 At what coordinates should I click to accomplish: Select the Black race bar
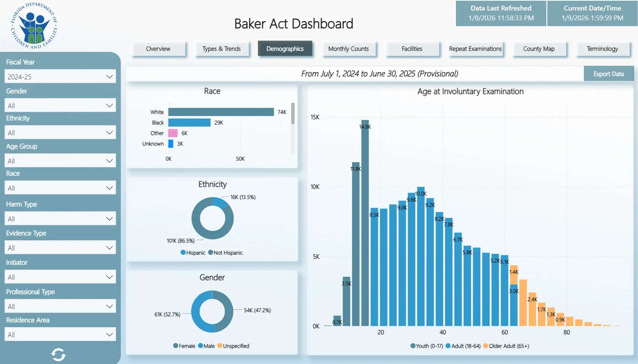[x=190, y=123]
